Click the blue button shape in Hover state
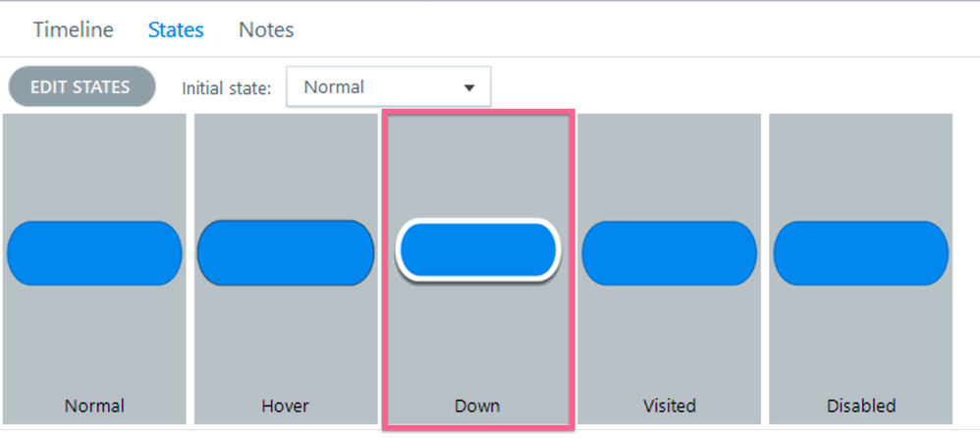Image resolution: width=980 pixels, height=438 pixels. pyautogui.click(x=286, y=253)
